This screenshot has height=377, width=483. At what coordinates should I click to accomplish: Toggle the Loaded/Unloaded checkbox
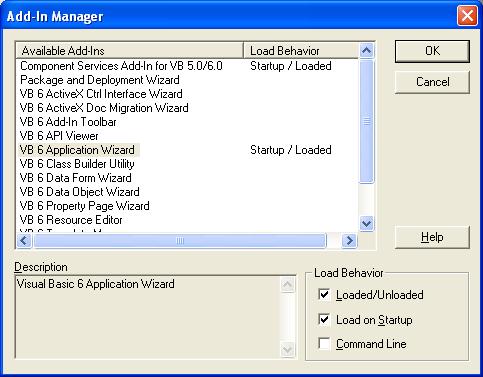324,295
